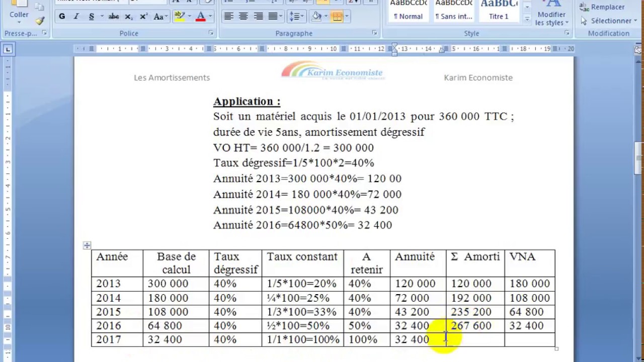This screenshot has width=644, height=362.
Task: Toggle bold (G) formatting
Action: click(x=62, y=17)
